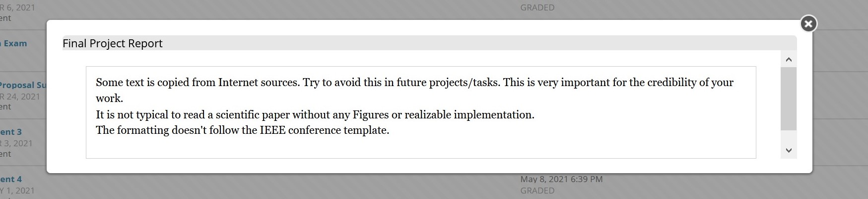Click the GRADED status above the dialog
The height and width of the screenshot is (199, 868).
pyautogui.click(x=537, y=8)
